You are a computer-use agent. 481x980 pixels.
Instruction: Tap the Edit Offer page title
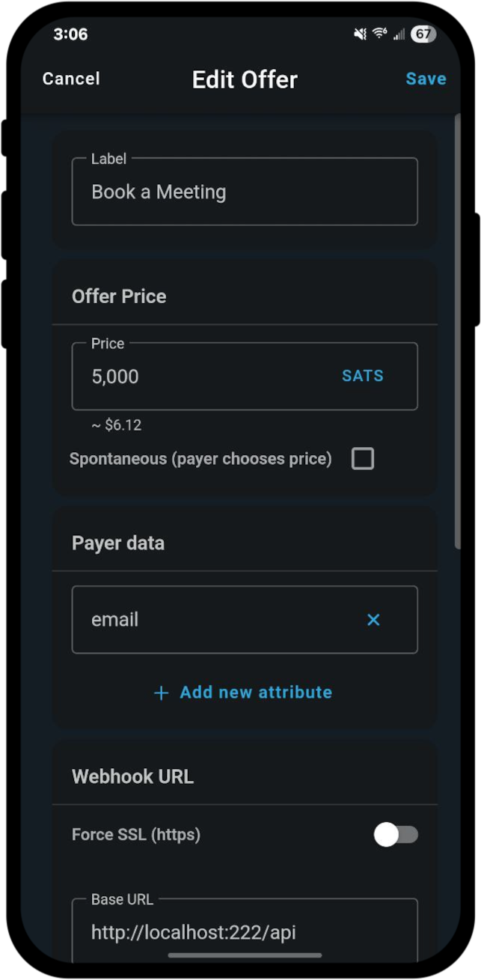[245, 80]
